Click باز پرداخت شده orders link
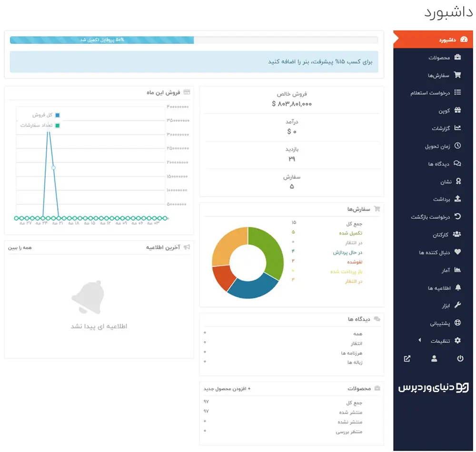 [x=347, y=272]
